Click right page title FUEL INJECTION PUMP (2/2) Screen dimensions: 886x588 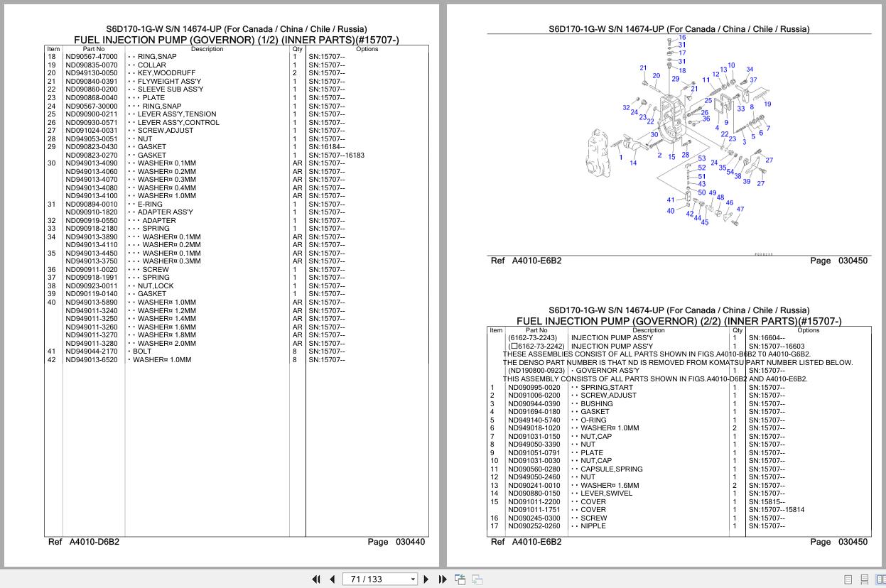(x=679, y=321)
